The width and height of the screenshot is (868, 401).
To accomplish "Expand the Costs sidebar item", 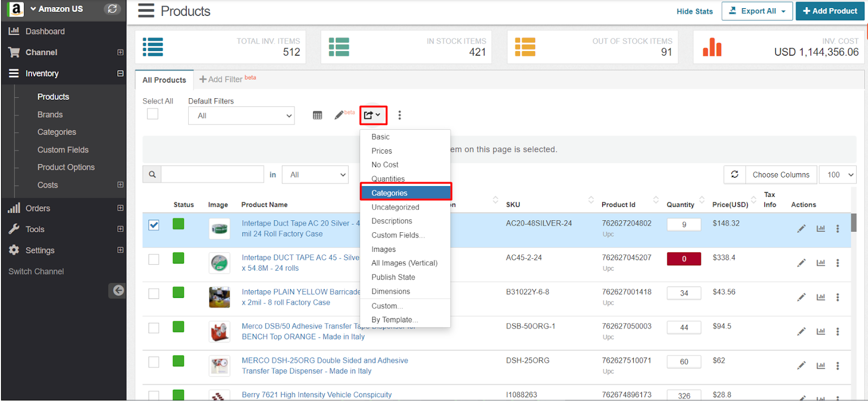I will click(x=120, y=184).
